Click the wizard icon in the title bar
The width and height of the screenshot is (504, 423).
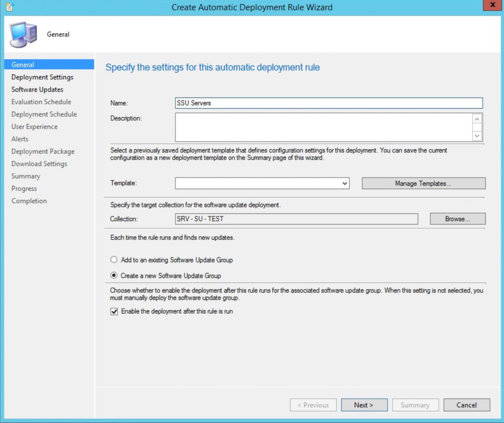click(x=9, y=7)
